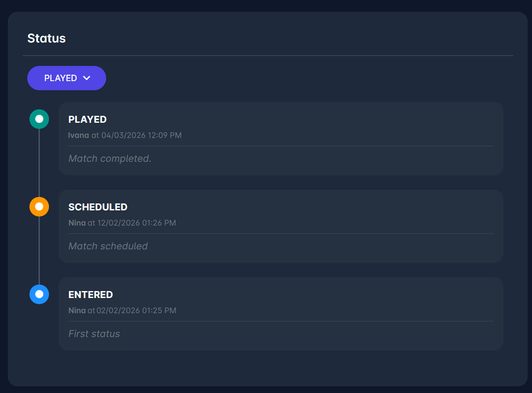Click Nina in the SCHEDULED entry

pyautogui.click(x=77, y=223)
